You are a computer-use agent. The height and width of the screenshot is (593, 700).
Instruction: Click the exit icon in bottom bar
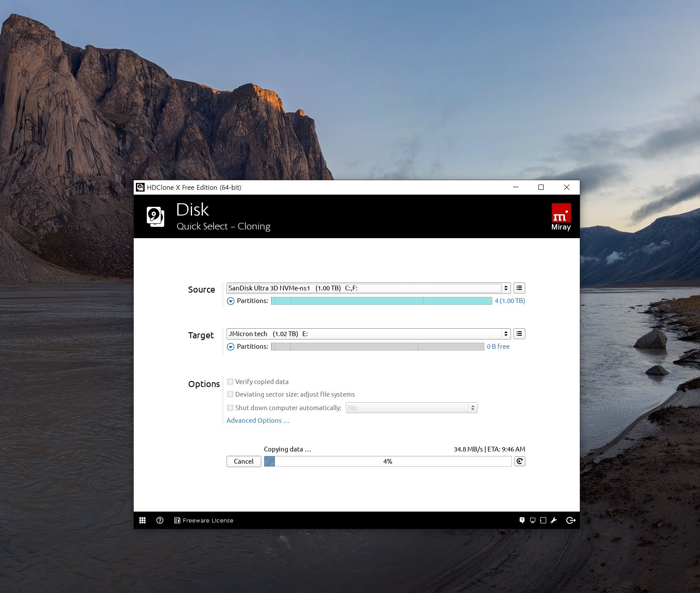click(x=571, y=520)
